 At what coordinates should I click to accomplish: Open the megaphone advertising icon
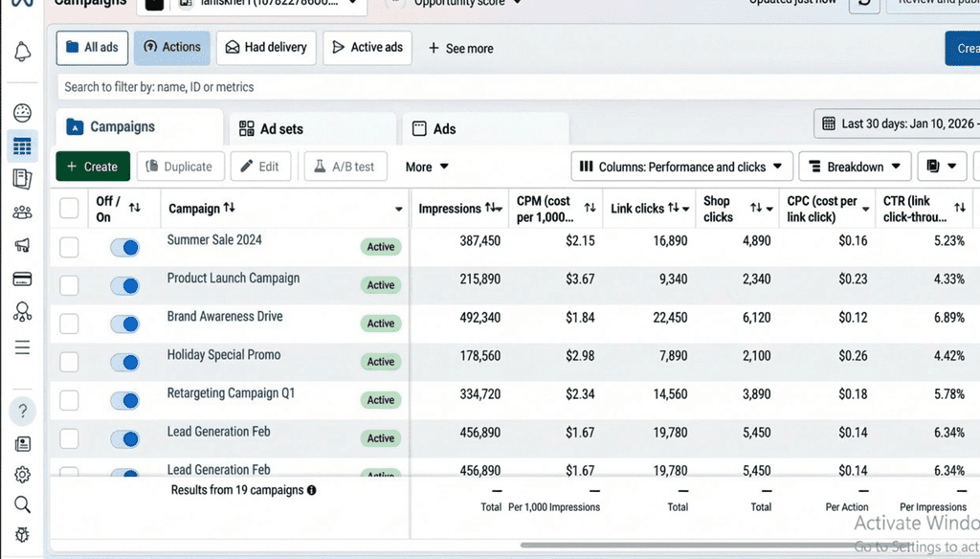(22, 246)
